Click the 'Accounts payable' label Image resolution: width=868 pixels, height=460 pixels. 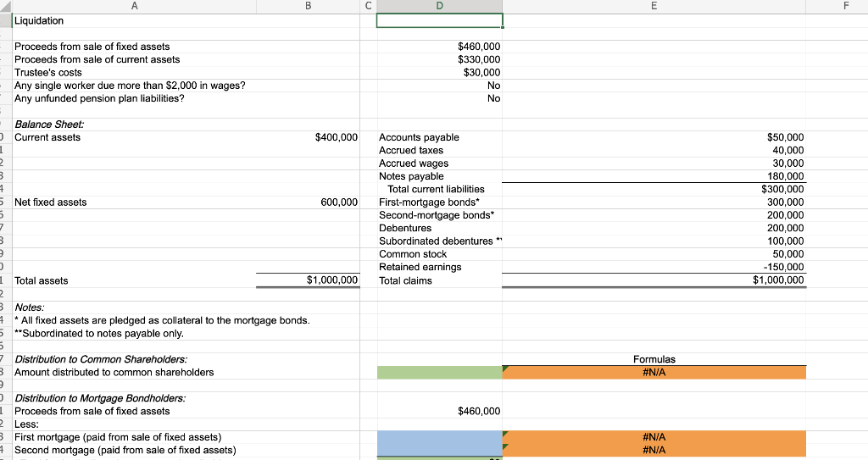[x=419, y=137]
